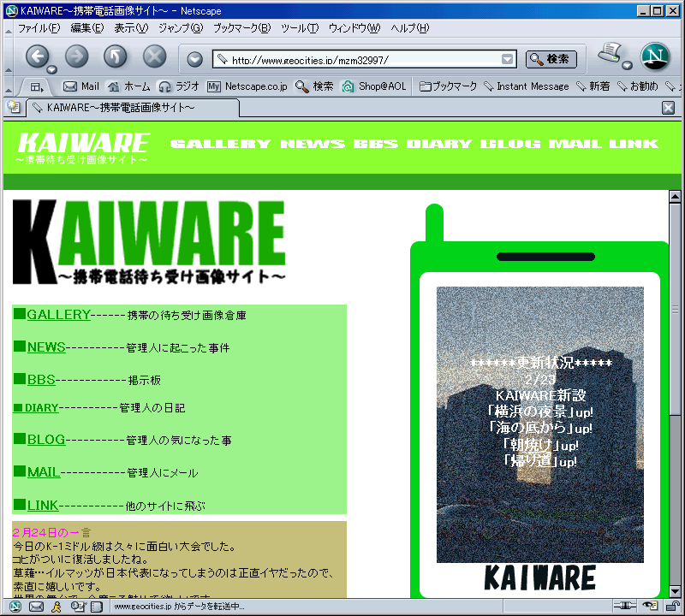The width and height of the screenshot is (685, 616).
Task: Click the Print icon in the toolbar
Action: pyautogui.click(x=610, y=53)
